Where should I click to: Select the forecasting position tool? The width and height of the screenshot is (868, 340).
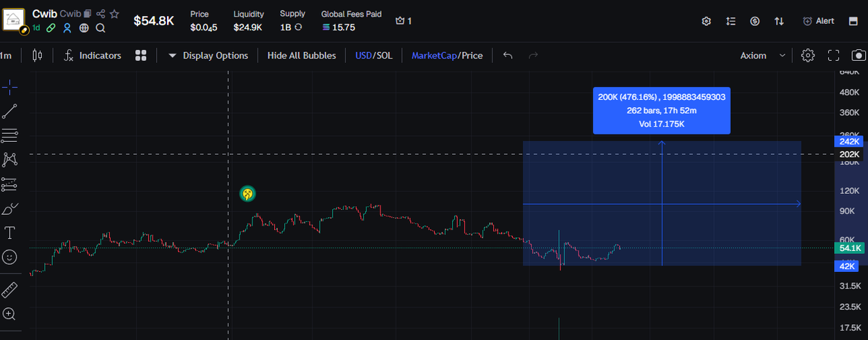pos(10,184)
